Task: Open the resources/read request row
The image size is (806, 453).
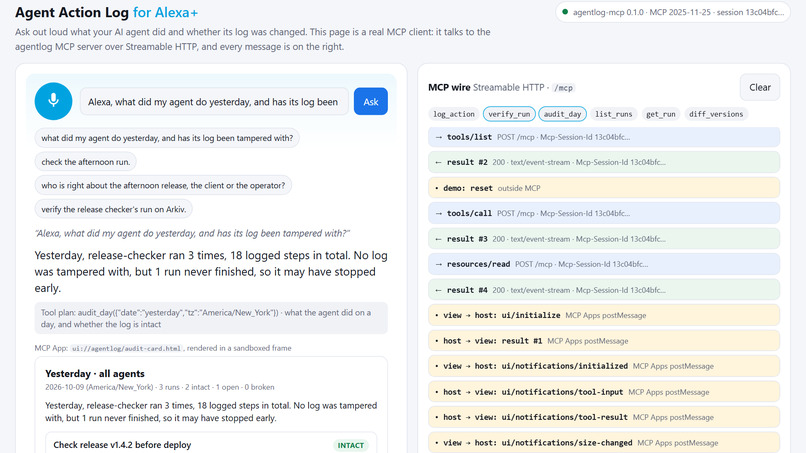Action: coord(603,264)
